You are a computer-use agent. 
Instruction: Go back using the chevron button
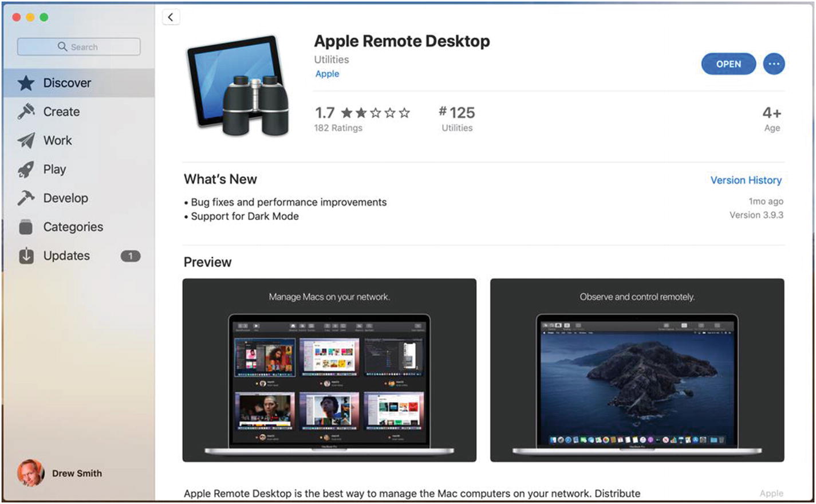coord(171,17)
